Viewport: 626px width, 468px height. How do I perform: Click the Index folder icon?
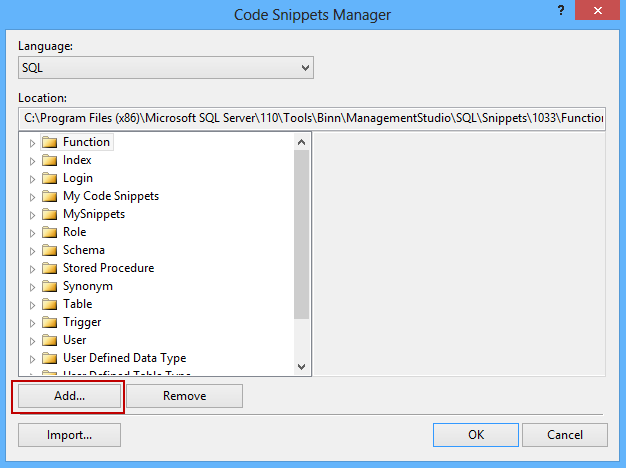pyautogui.click(x=49, y=160)
